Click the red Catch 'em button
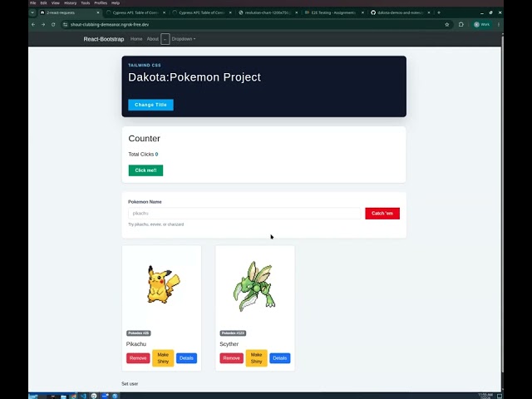The height and width of the screenshot is (399, 532). 382,214
